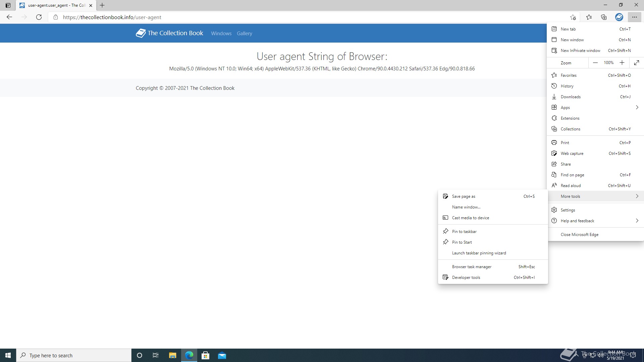Open Edge Settings from menu
This screenshot has height=362, width=644.
click(x=595, y=210)
